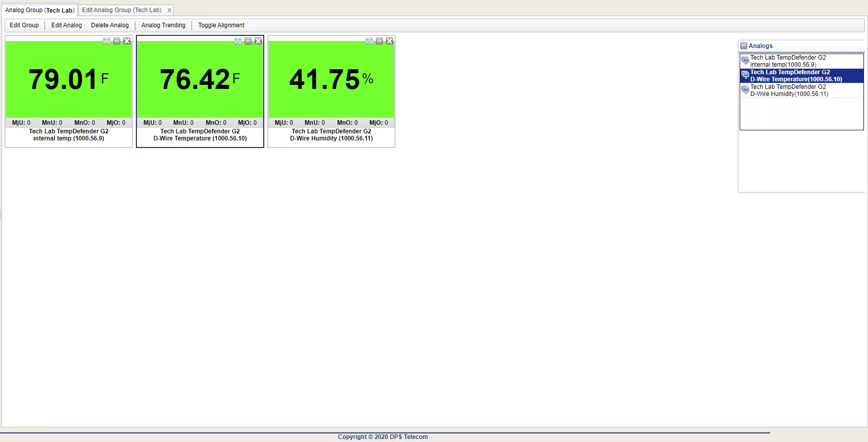Close the Edit Analog Group tab

[x=169, y=10]
